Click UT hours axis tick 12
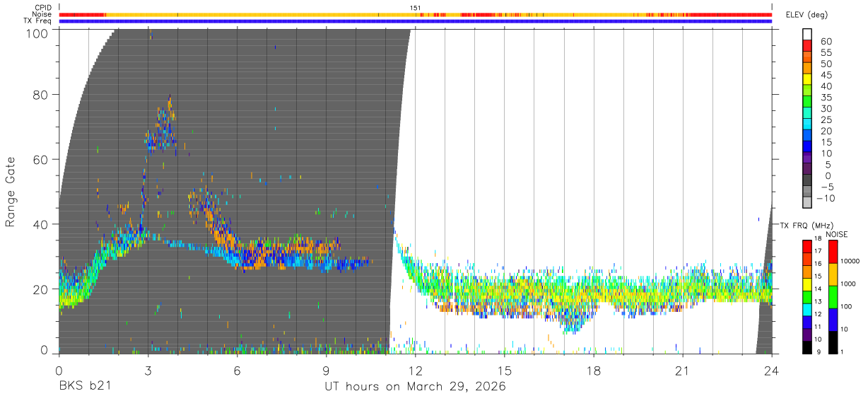The width and height of the screenshot is (868, 401). click(x=415, y=370)
